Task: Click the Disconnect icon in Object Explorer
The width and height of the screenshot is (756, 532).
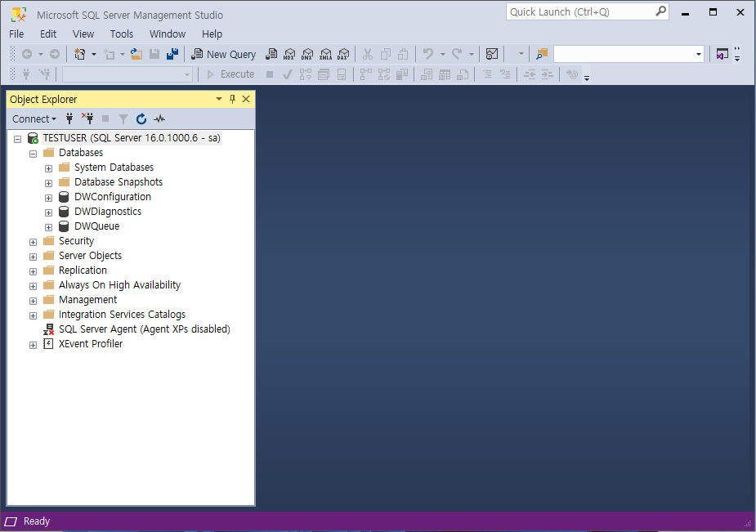Action: (87, 118)
